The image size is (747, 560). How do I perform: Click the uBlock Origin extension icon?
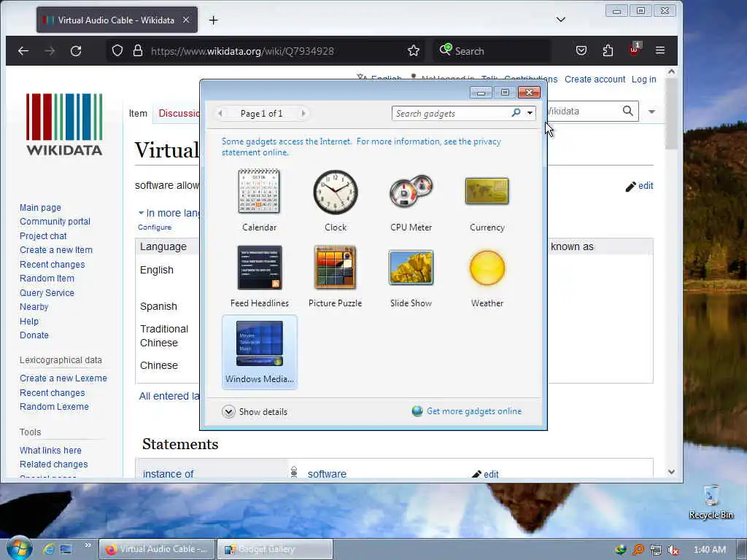(x=635, y=50)
